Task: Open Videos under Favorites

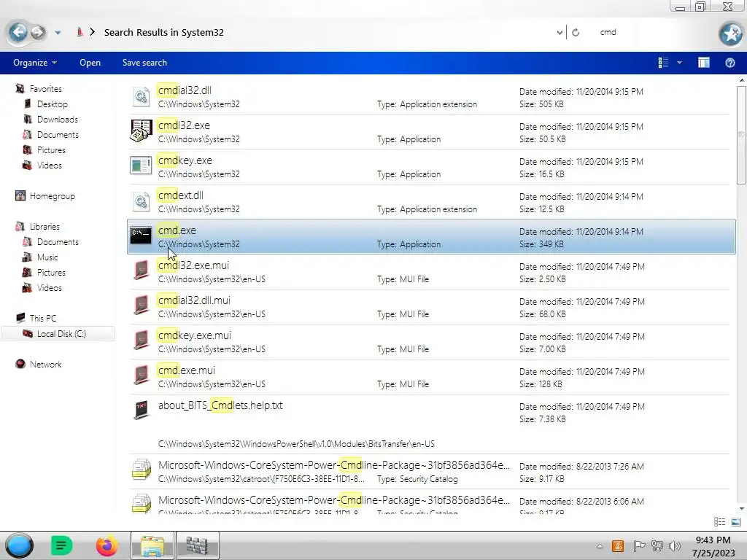Action: (49, 165)
